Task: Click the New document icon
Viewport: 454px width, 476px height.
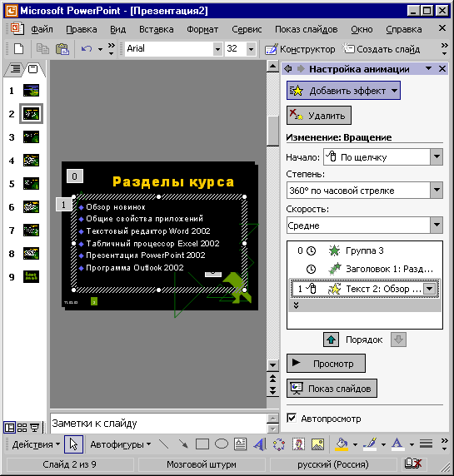Action: (19, 48)
